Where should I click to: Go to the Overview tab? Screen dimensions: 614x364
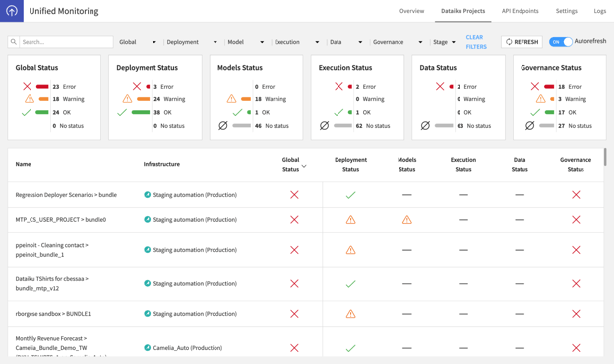pos(411,11)
